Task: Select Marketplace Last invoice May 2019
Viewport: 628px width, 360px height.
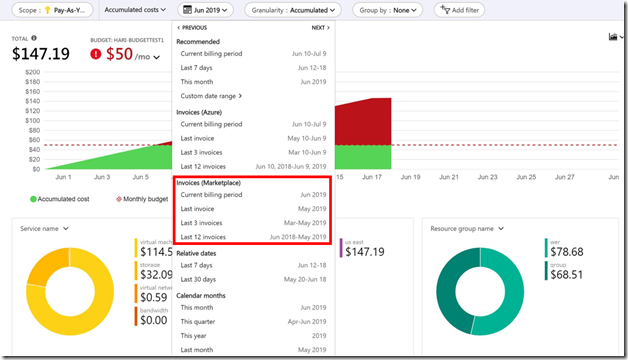Action: coord(253,209)
